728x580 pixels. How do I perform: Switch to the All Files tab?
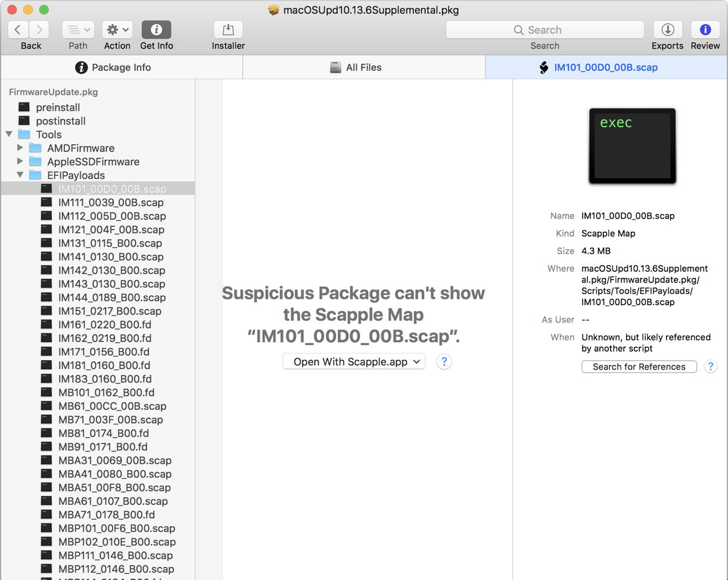click(x=363, y=67)
